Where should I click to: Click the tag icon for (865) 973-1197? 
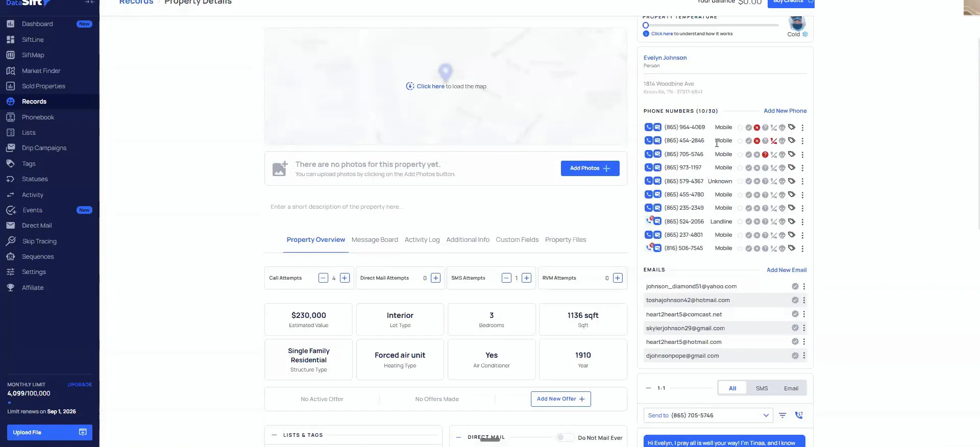point(792,167)
